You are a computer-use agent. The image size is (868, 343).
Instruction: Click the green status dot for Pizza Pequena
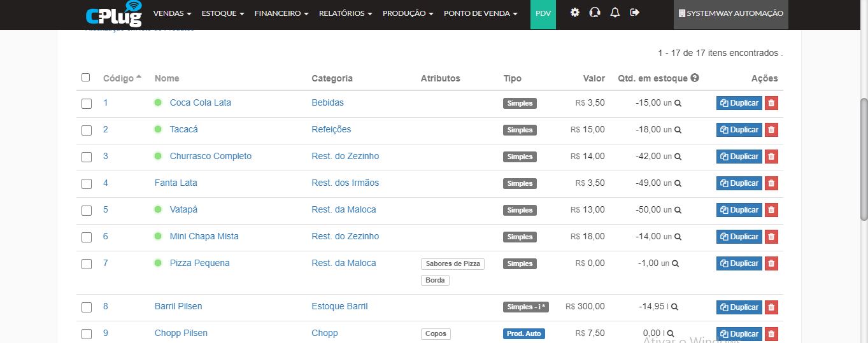[158, 263]
